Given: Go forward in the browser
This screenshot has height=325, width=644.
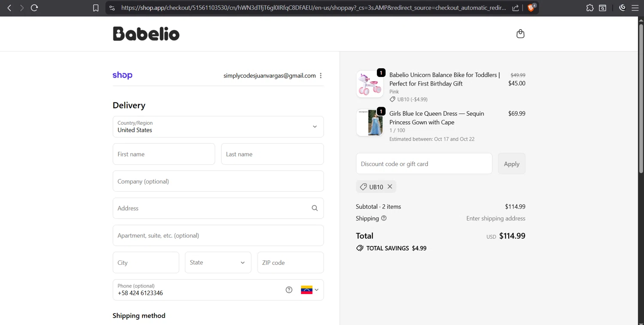Looking at the screenshot, I should click(x=21, y=8).
